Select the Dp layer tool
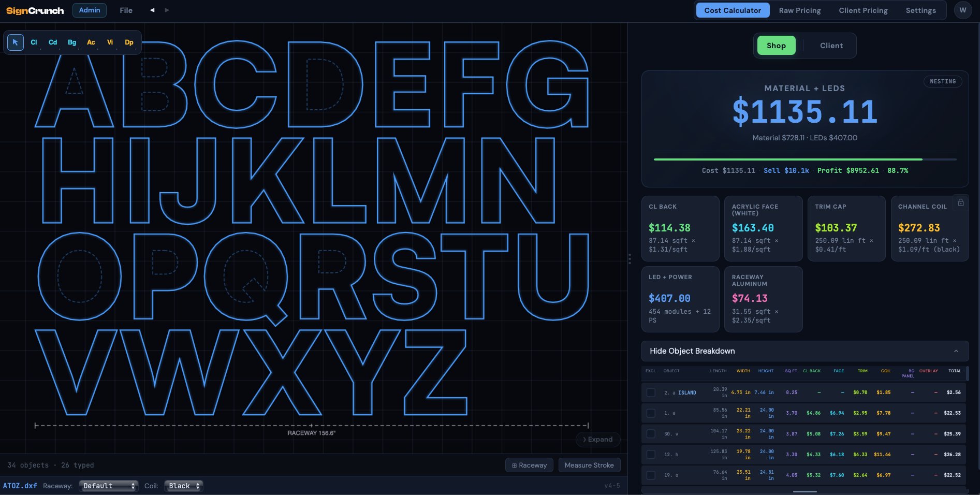The width and height of the screenshot is (980, 495). pos(129,42)
